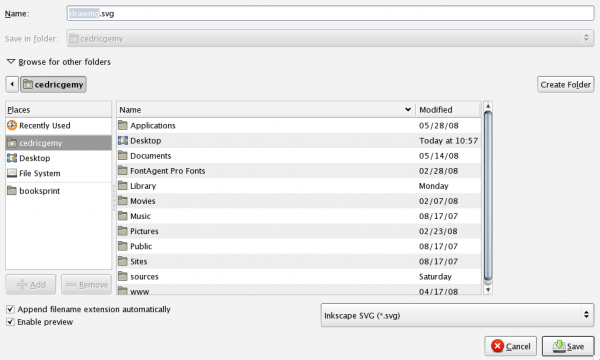This screenshot has width=600, height=360.
Task: Click the file list scroll down arrow
Action: [x=488, y=290]
